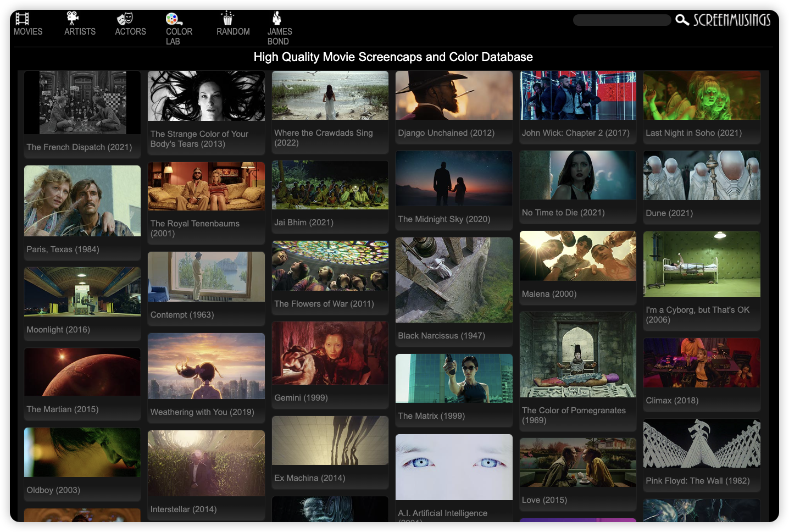Open Moonlight bus stop thumbnail
This screenshot has height=532, width=789.
click(x=82, y=292)
